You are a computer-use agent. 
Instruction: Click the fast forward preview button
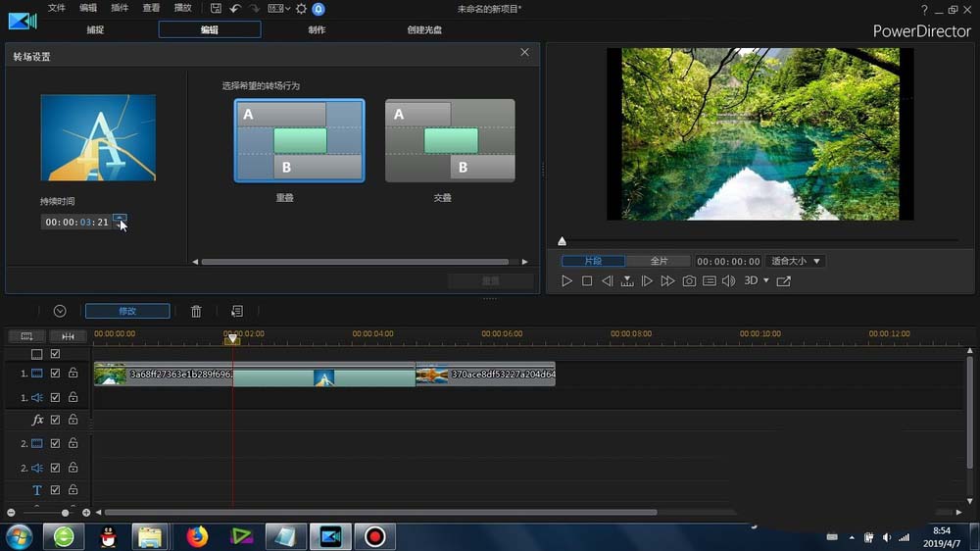pos(667,281)
